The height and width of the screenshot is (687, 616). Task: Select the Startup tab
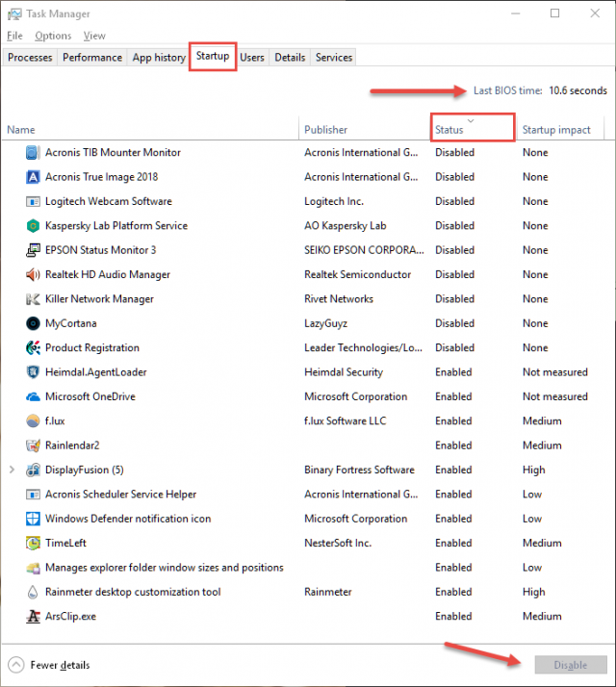[x=213, y=56]
